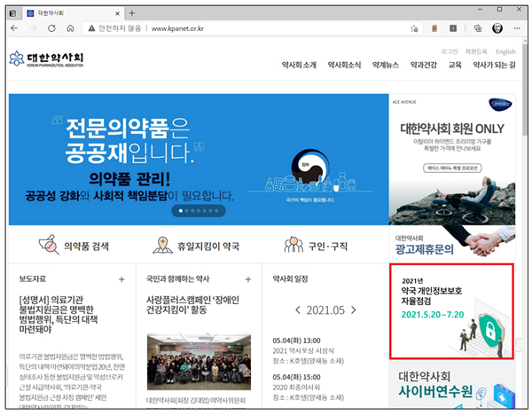The height and width of the screenshot is (415, 532).
Task: Select first carousel dot on banner
Action: [181, 211]
